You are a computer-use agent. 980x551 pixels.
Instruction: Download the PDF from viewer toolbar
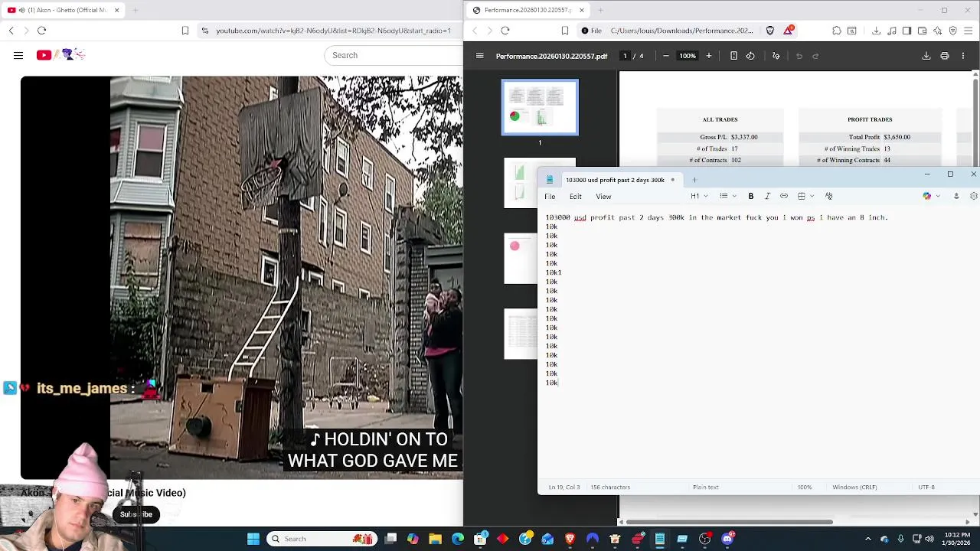(926, 56)
